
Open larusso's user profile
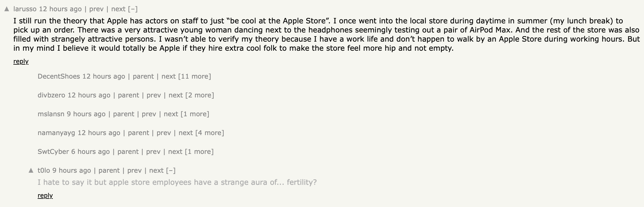click(x=25, y=9)
